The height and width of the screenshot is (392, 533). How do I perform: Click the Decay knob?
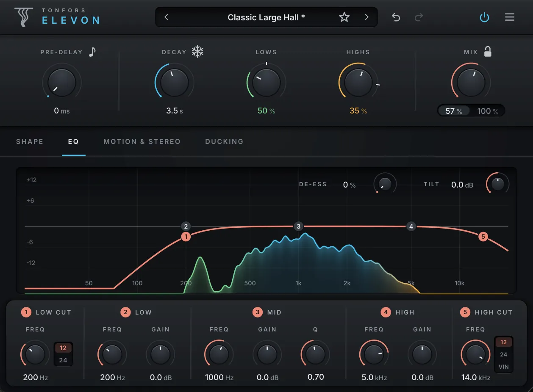pyautogui.click(x=175, y=83)
